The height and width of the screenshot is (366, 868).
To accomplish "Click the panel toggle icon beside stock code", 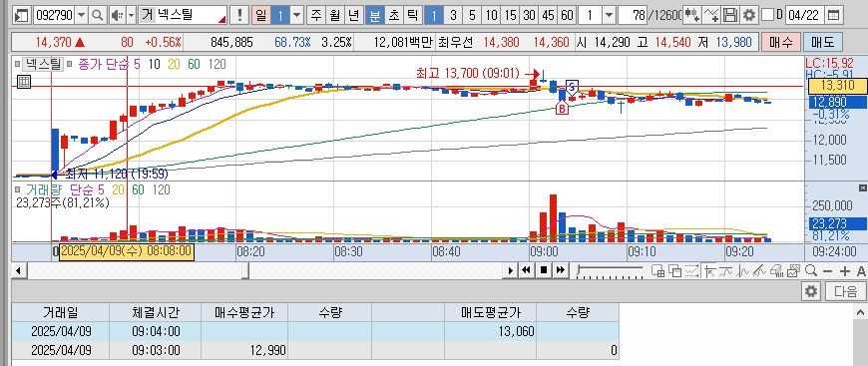I will pos(21,15).
